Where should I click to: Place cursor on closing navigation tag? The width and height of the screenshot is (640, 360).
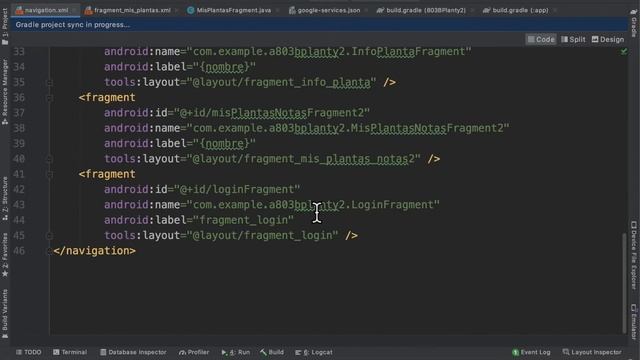(94, 251)
